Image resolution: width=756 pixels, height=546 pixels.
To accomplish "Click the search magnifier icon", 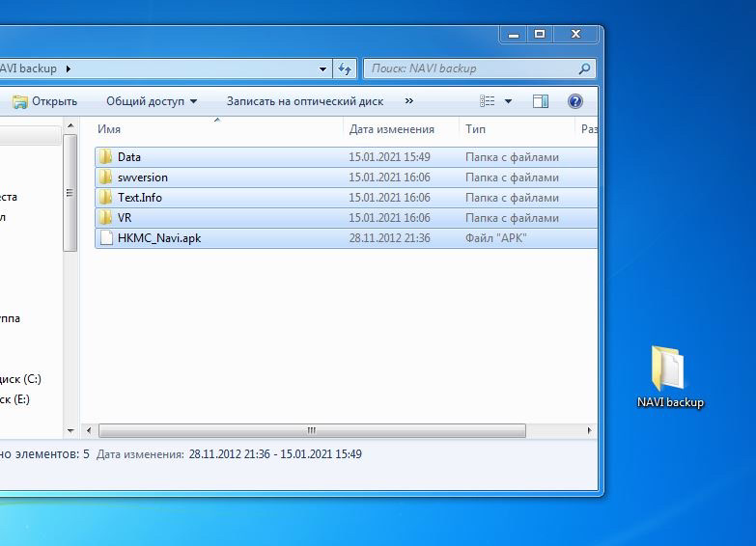I will [x=584, y=68].
